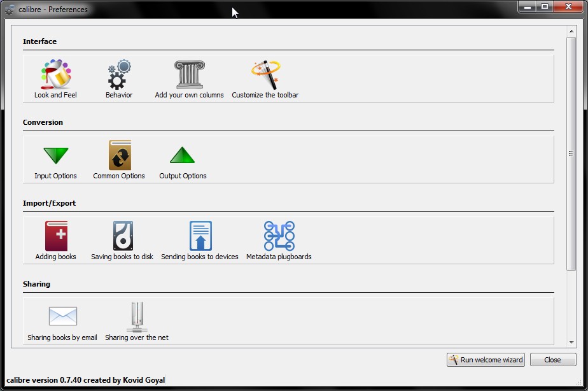Open Adding books preferences
This screenshot has width=588, height=391.
56,241
